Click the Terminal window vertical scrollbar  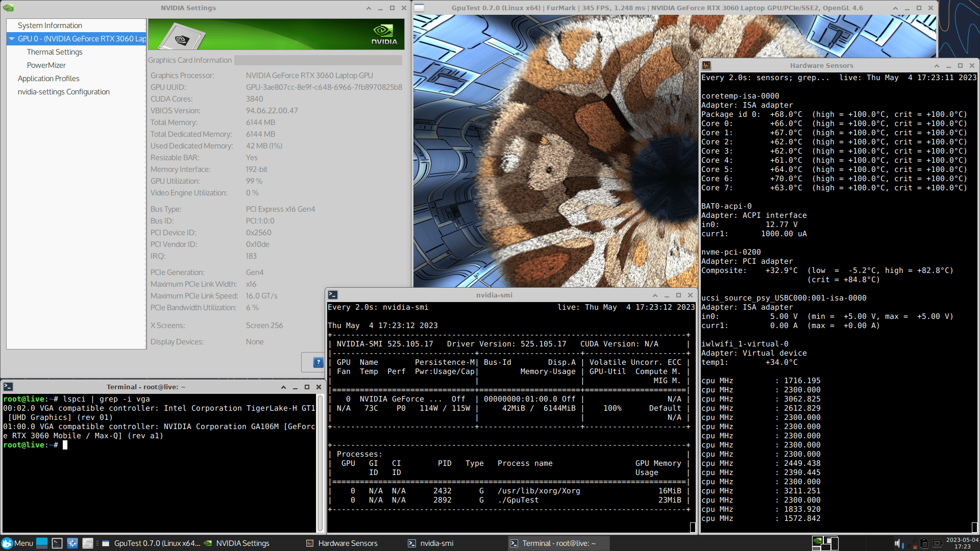(321, 463)
